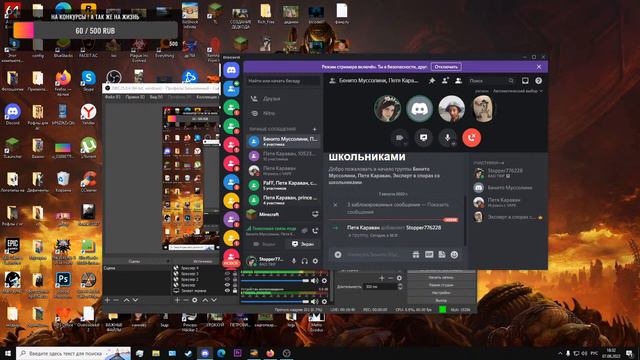
Task: Open Файл menu in OBS
Action: (x=112, y=97)
